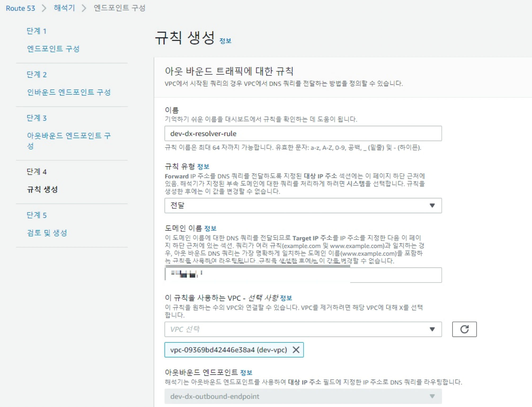Open the dev-dx-outbound-endpoint dropdown
The image size is (532, 407).
303,396
